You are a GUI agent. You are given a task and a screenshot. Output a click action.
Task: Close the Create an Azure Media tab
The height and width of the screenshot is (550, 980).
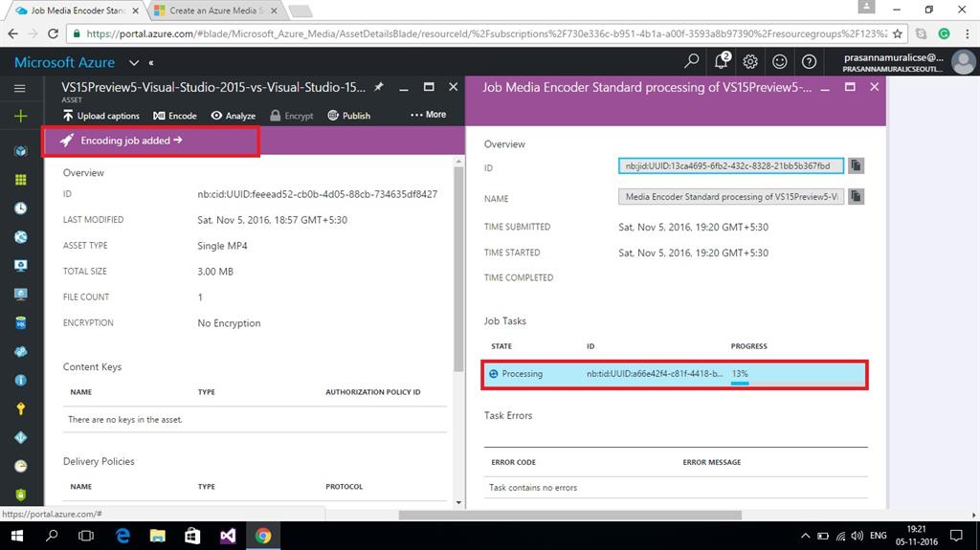[x=274, y=11]
